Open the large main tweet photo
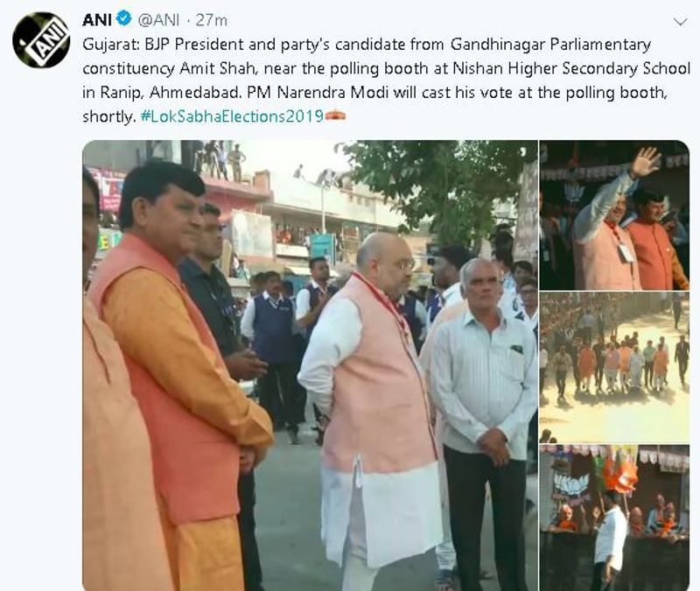This screenshot has height=591, width=700. click(x=310, y=365)
